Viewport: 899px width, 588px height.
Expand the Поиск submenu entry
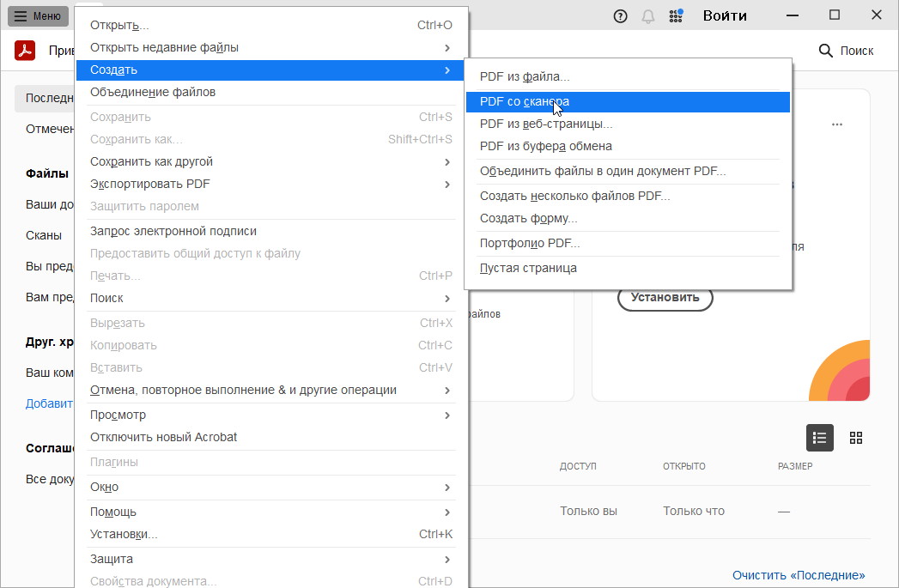pyautogui.click(x=271, y=299)
